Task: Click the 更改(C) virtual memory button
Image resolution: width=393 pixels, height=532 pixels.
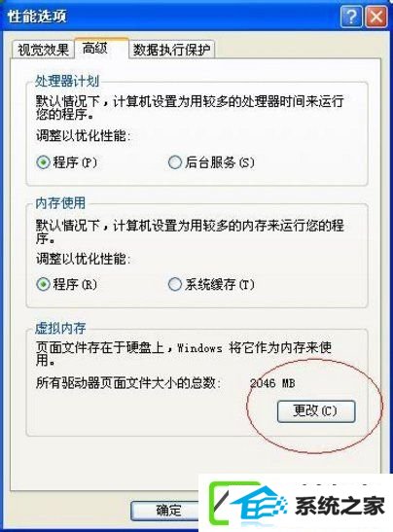Action: [316, 411]
